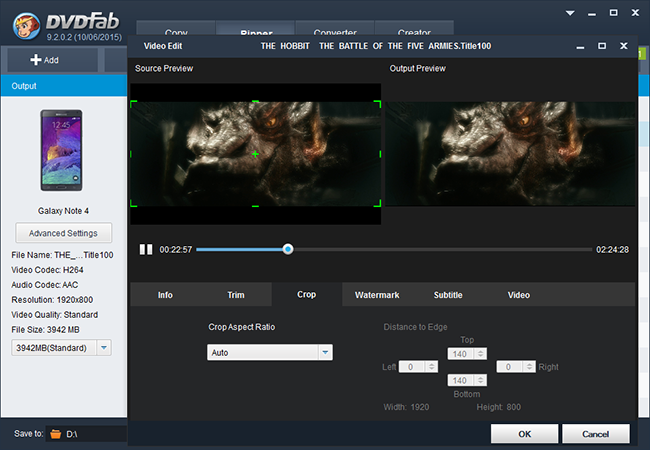The image size is (650, 450).
Task: Select the Ripper tab in main window
Action: click(x=256, y=30)
